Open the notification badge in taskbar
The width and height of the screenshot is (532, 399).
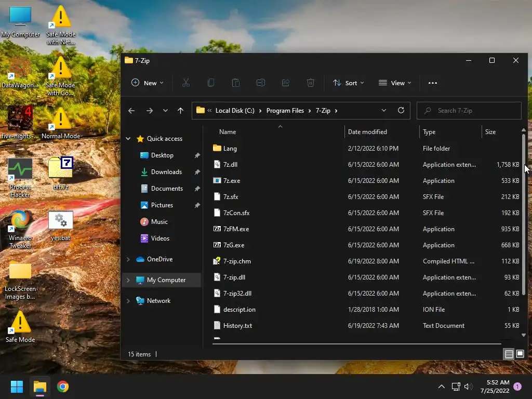(x=517, y=387)
